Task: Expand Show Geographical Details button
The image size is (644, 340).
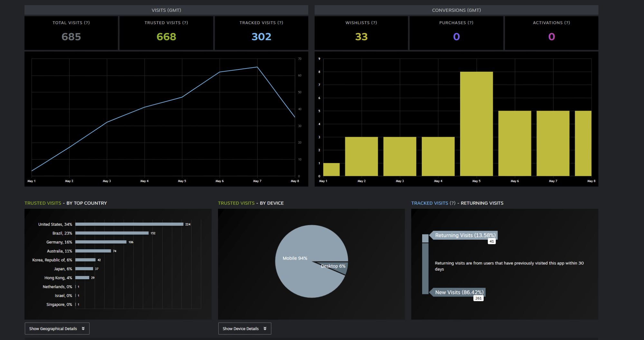Action: (x=57, y=328)
